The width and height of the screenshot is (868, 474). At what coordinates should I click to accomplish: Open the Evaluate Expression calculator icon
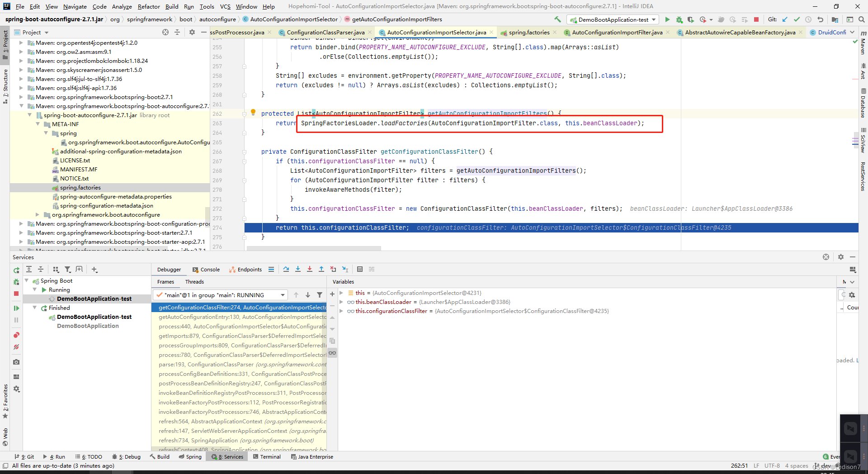tap(360, 269)
